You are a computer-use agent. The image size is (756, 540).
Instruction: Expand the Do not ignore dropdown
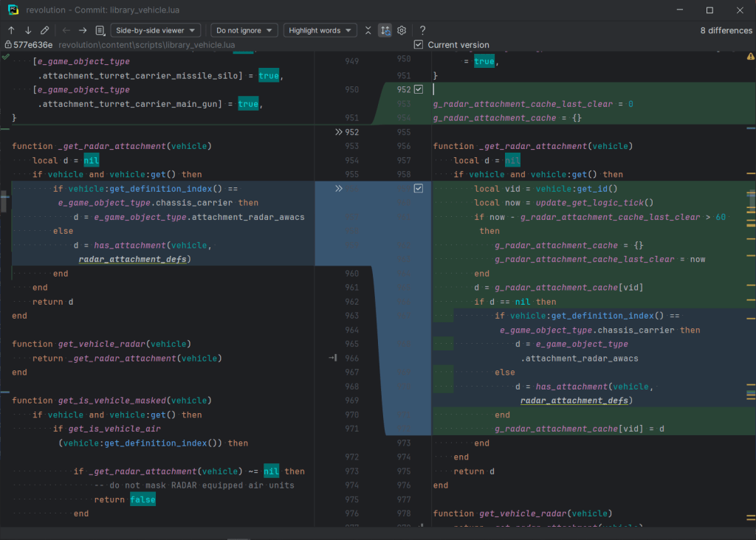coord(244,30)
